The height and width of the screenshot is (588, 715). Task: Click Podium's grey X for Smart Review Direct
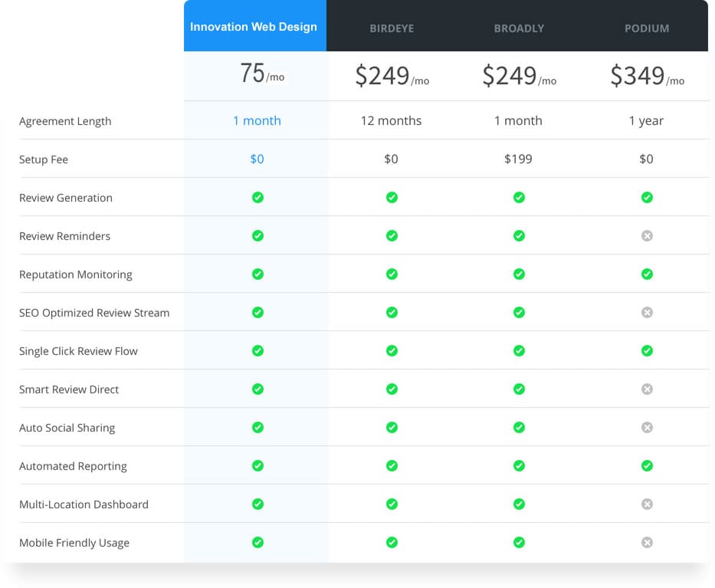(647, 389)
